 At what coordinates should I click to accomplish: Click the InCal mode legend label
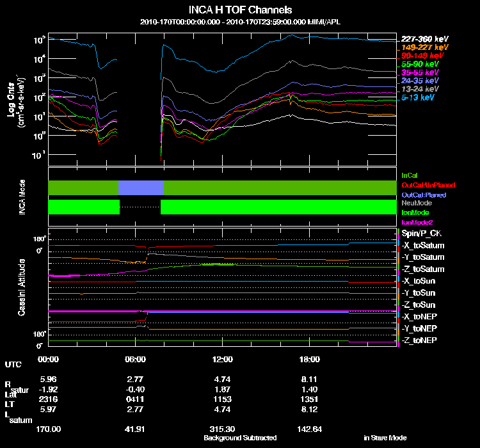(410, 175)
